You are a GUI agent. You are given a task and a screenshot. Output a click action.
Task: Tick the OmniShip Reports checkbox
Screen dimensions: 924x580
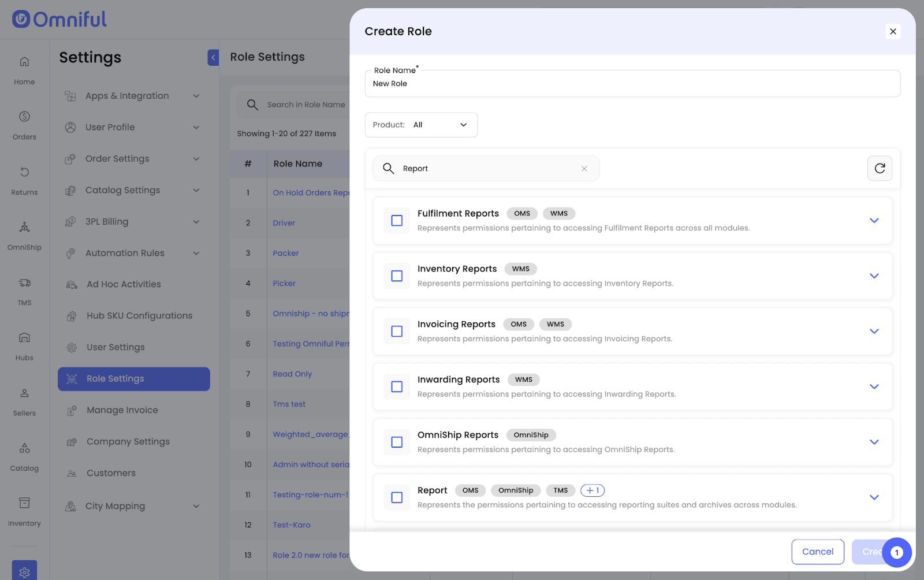(397, 442)
